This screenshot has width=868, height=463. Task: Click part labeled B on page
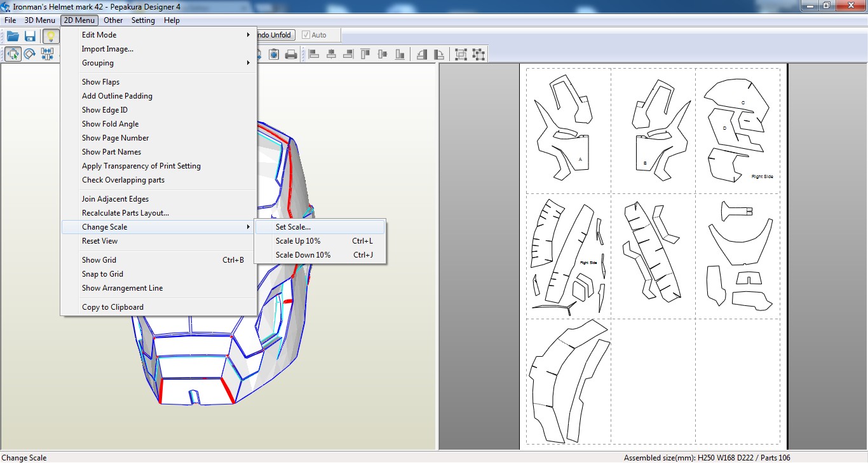coord(645,163)
